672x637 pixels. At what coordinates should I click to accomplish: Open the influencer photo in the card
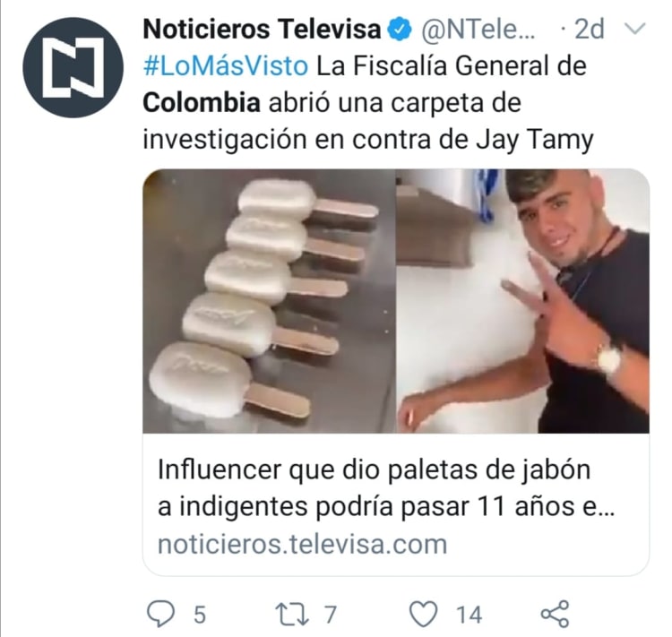(522, 301)
